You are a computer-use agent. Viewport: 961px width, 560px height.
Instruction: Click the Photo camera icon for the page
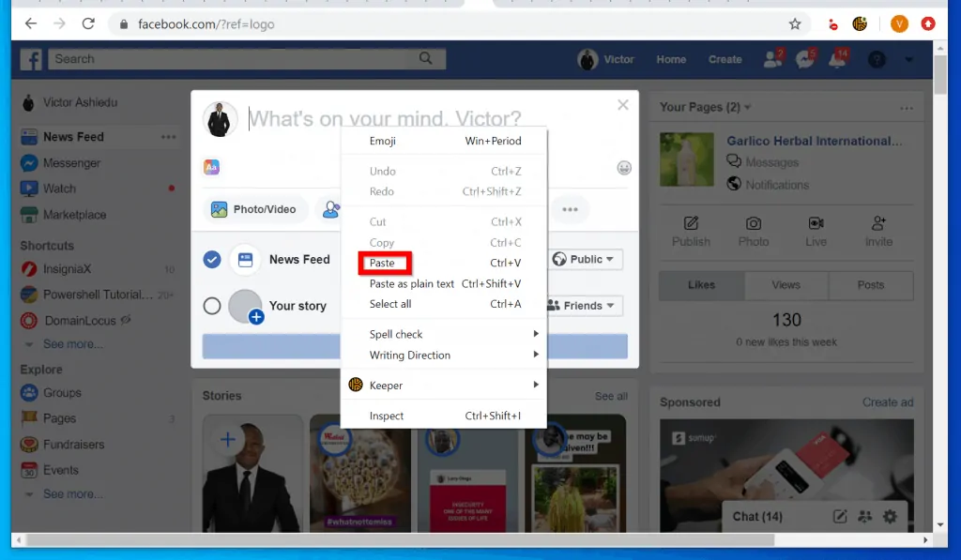[x=754, y=223]
